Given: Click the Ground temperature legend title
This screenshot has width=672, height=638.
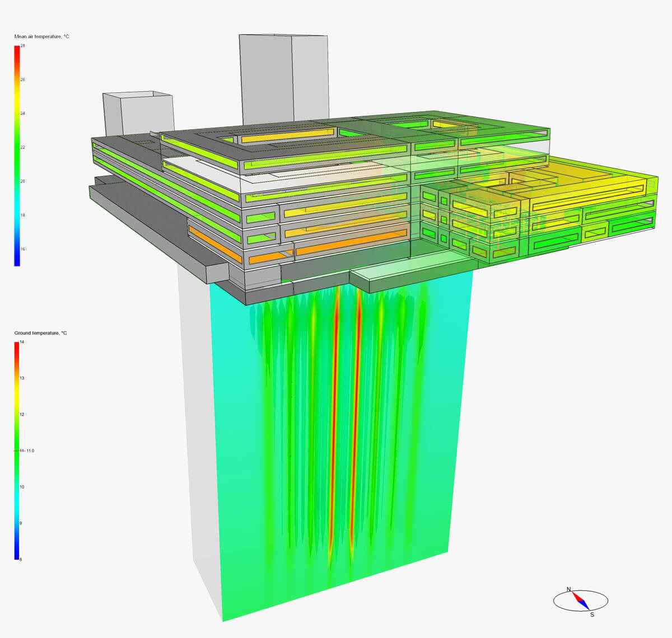Looking at the screenshot, I should point(40,333).
